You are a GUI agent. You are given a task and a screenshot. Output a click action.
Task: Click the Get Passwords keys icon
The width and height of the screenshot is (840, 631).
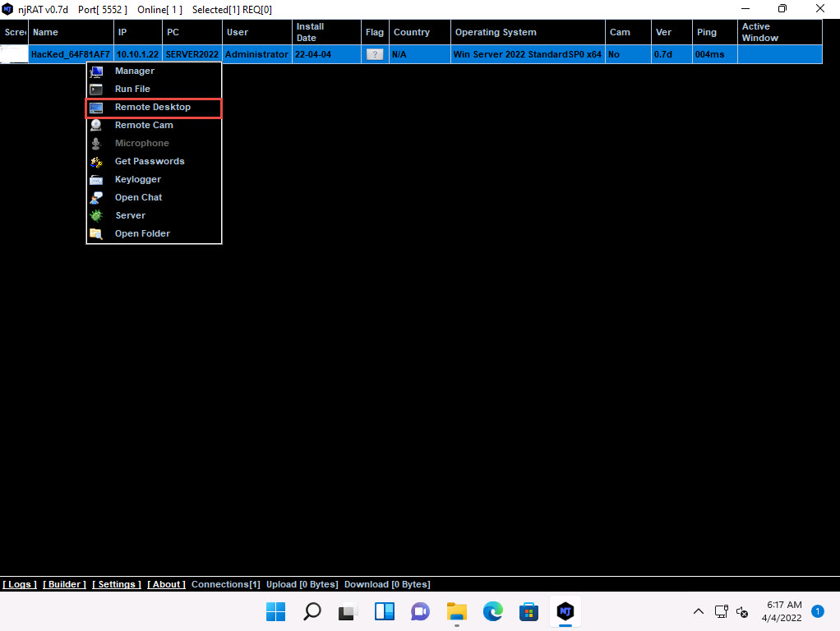pos(96,162)
